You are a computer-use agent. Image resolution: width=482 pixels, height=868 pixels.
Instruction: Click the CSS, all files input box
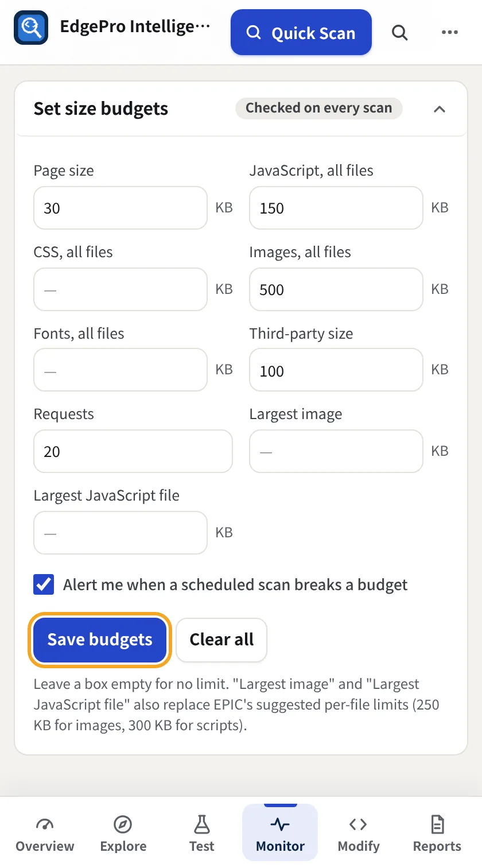[120, 289]
